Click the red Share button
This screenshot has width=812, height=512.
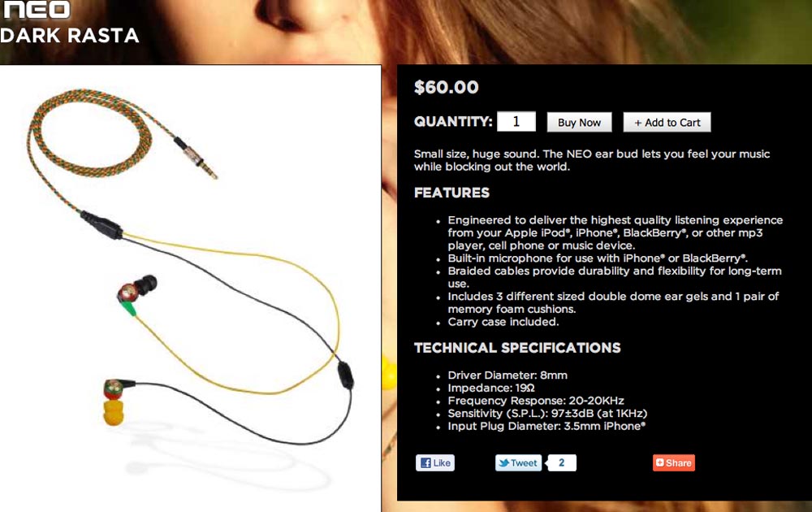pos(674,462)
